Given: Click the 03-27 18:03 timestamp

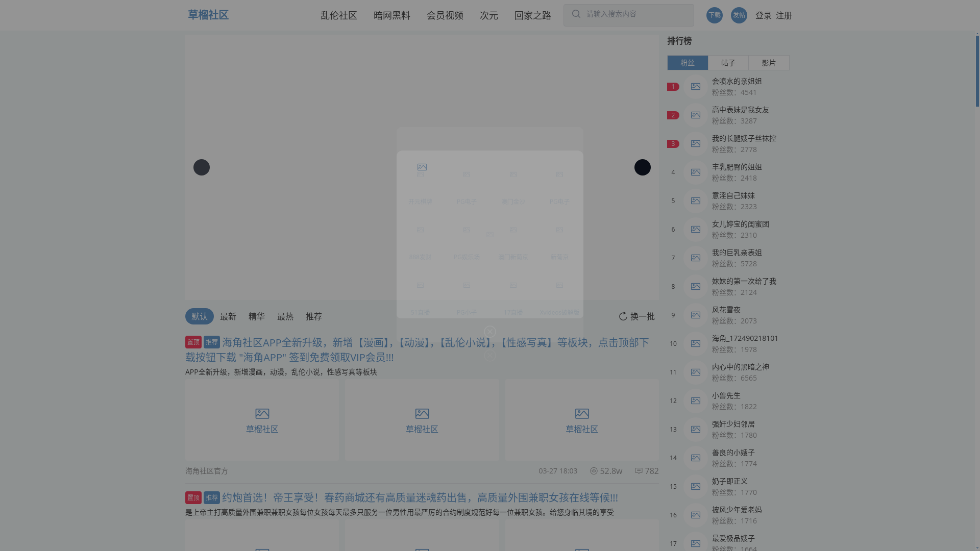Looking at the screenshot, I should 558,471.
